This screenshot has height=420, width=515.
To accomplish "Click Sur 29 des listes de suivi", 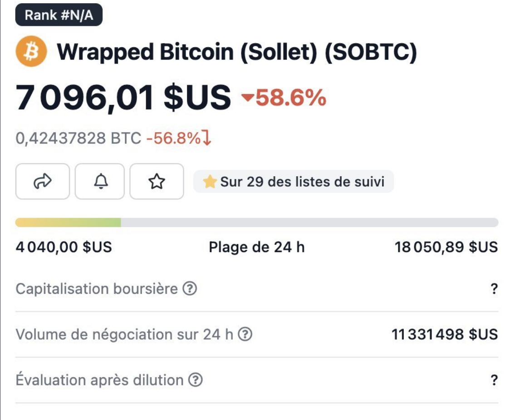I will (302, 182).
